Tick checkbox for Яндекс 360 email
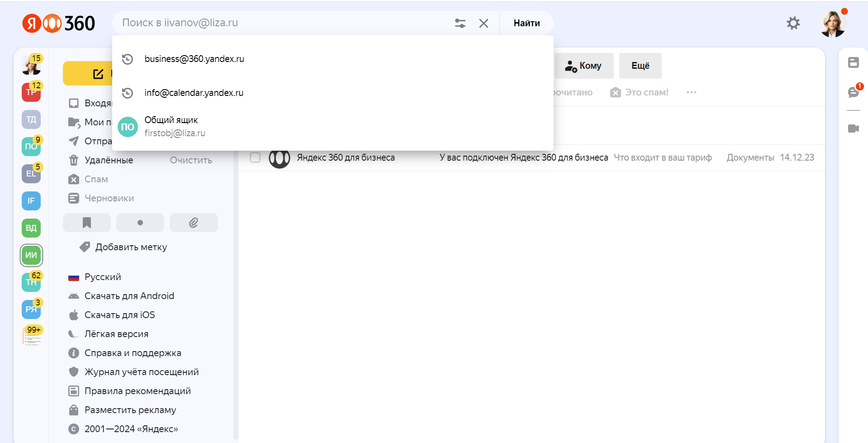This screenshot has height=443, width=868. click(255, 157)
